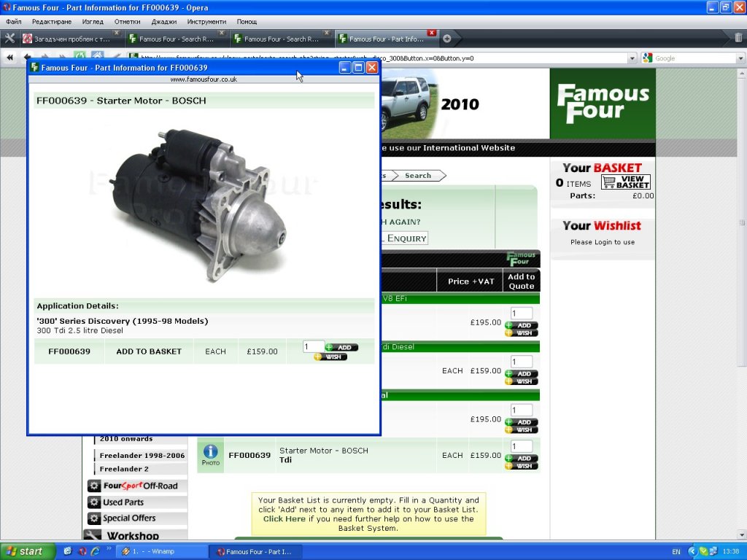Viewport: 747px width, 560px height.
Task: Open the Редактиране menu
Action: click(x=52, y=21)
